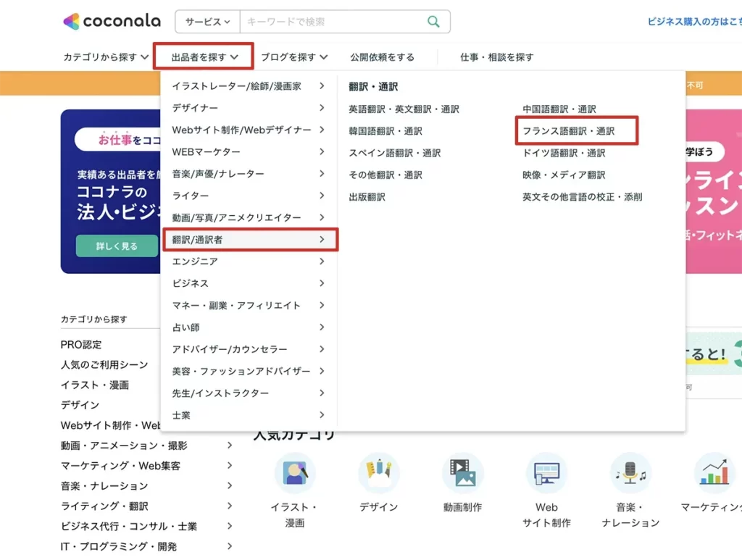Click 英語翻訳・英文翻訳・通訳 link
The image size is (742, 560).
404,109
